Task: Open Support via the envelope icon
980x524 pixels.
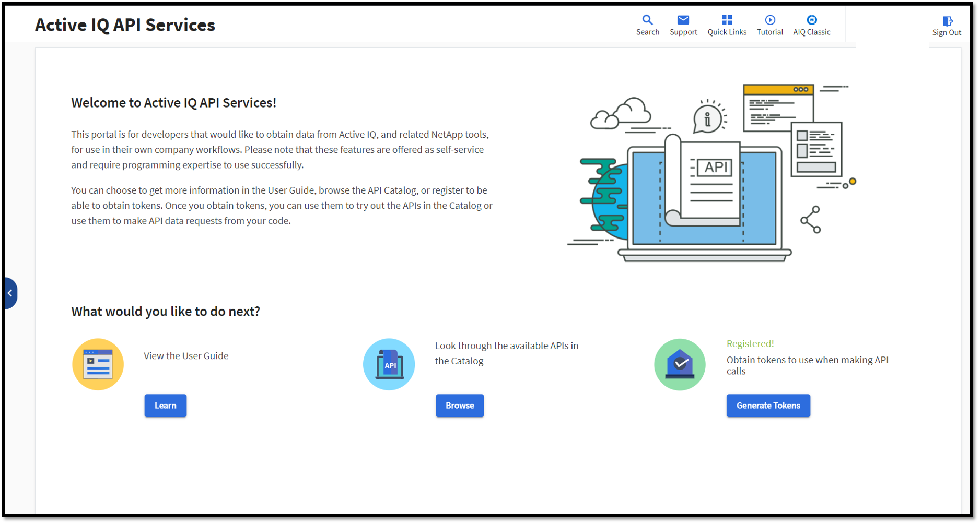Action: tap(683, 20)
